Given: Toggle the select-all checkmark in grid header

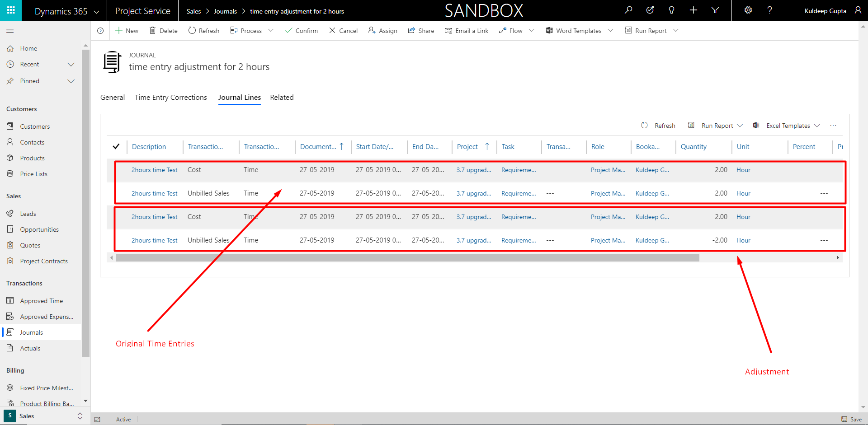Looking at the screenshot, I should (116, 146).
